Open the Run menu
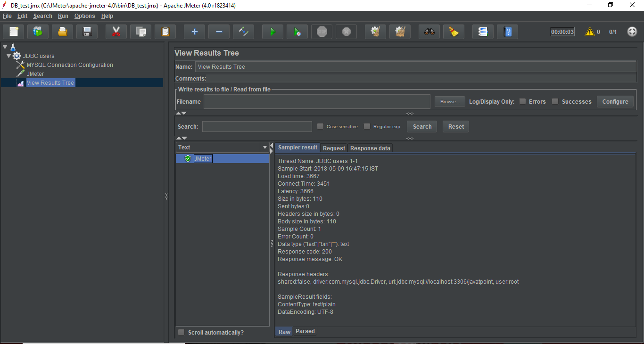 [63, 16]
